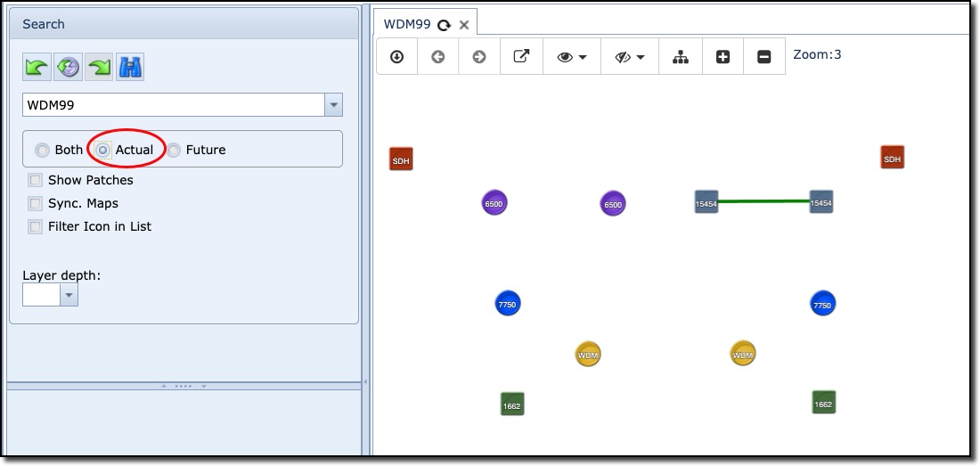Click the hierarchy layout icon
This screenshot has height=466, width=980.
681,57
